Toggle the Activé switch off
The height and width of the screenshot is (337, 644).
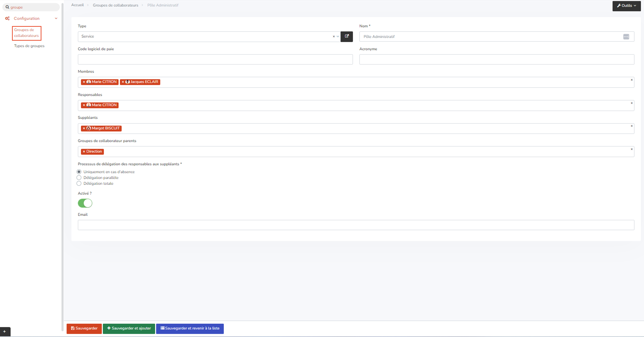click(x=85, y=203)
